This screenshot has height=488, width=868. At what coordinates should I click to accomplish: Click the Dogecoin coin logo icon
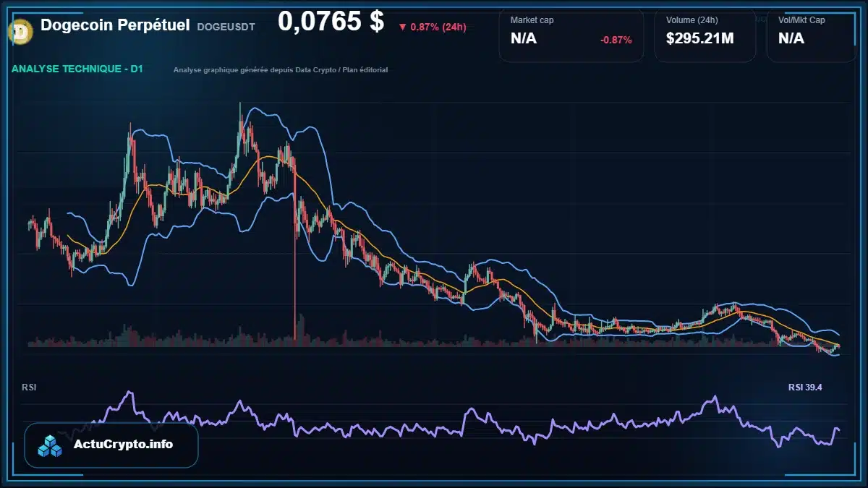click(x=19, y=30)
